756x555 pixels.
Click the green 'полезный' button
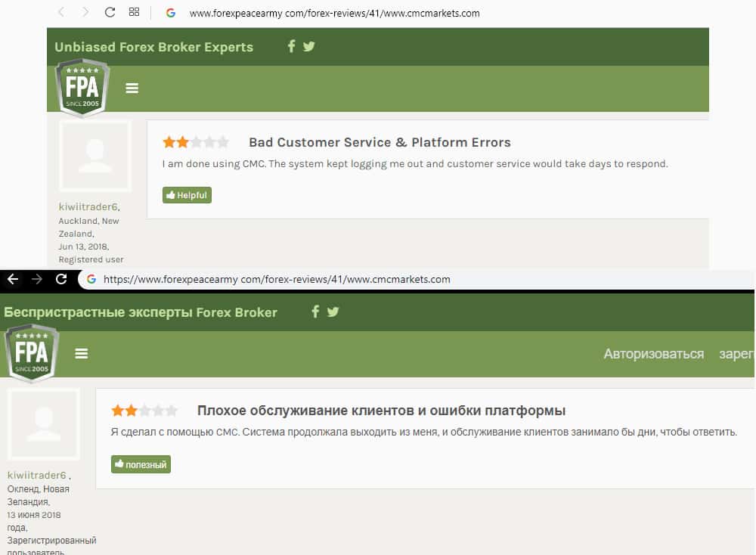coord(141,464)
